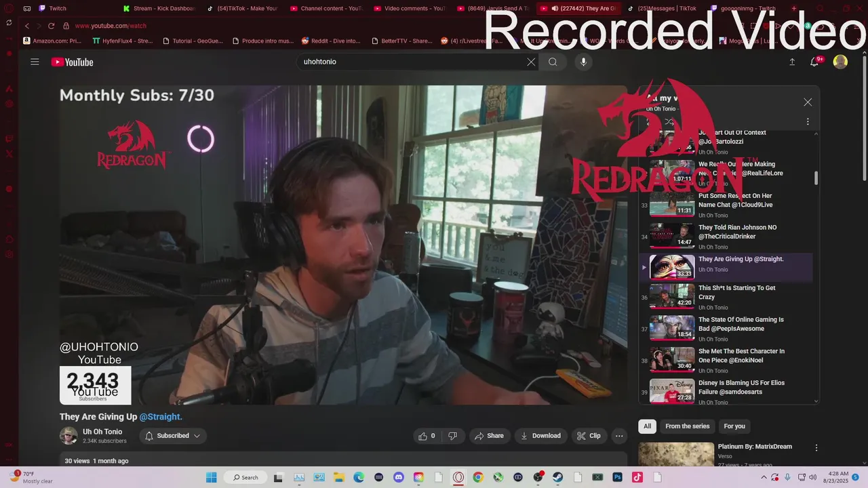The width and height of the screenshot is (868, 488).
Task: Open the account avatar menu
Action: click(x=840, y=62)
